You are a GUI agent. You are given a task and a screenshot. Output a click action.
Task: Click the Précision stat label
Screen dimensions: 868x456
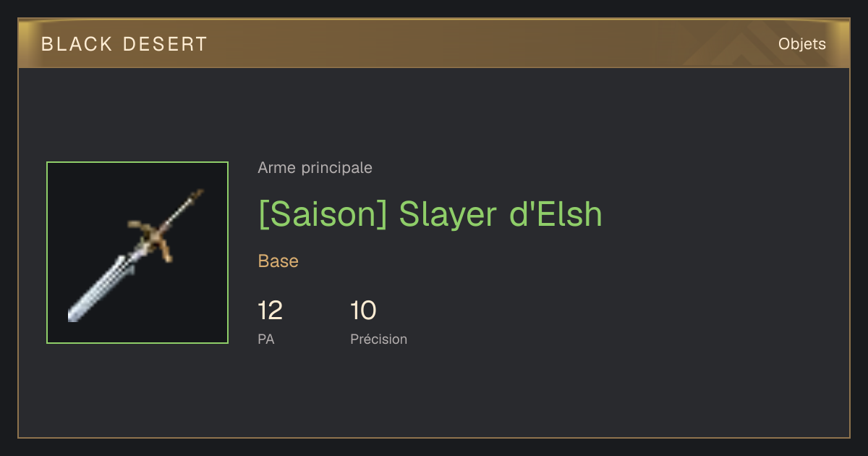click(x=378, y=339)
